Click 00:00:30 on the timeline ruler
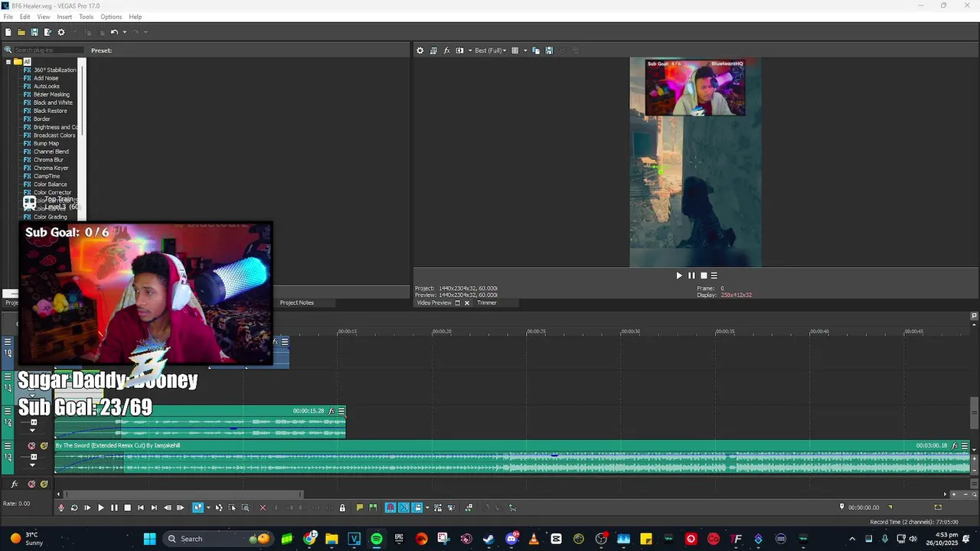 point(630,331)
